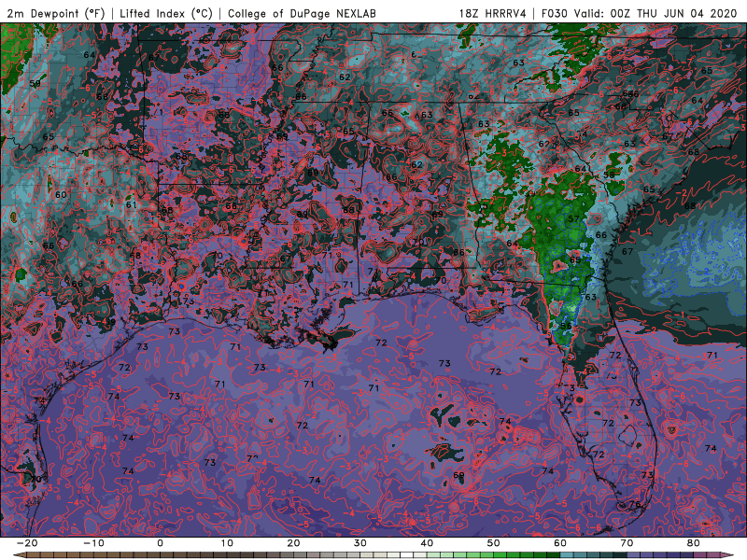The image size is (747, 560).
Task: Click the '0' label on the color scale
Action: pos(160,543)
